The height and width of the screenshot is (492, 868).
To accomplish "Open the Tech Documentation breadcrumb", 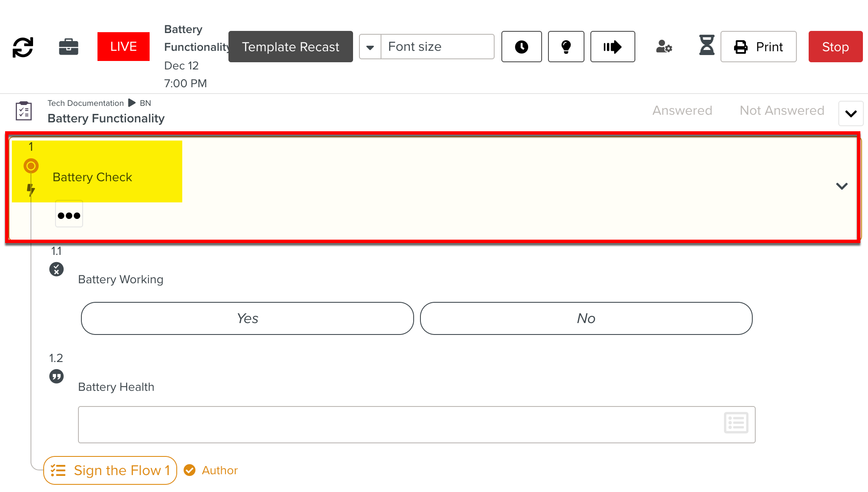I will click(x=86, y=103).
